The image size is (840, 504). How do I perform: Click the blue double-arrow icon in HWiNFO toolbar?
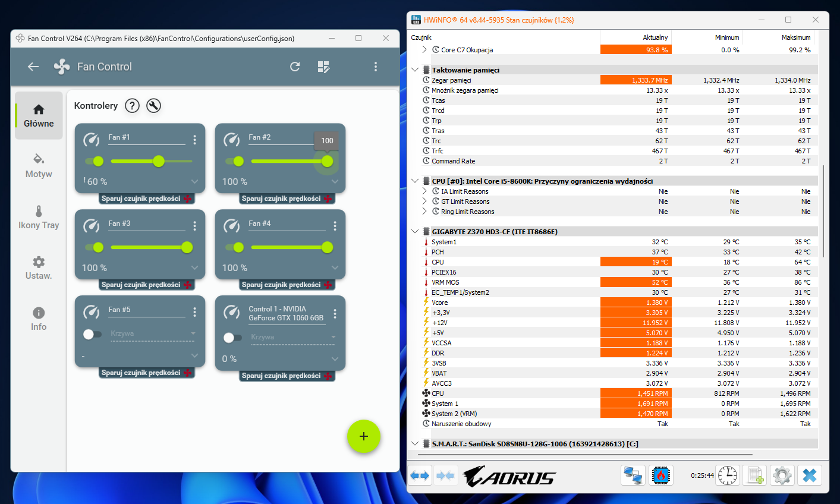coord(420,475)
